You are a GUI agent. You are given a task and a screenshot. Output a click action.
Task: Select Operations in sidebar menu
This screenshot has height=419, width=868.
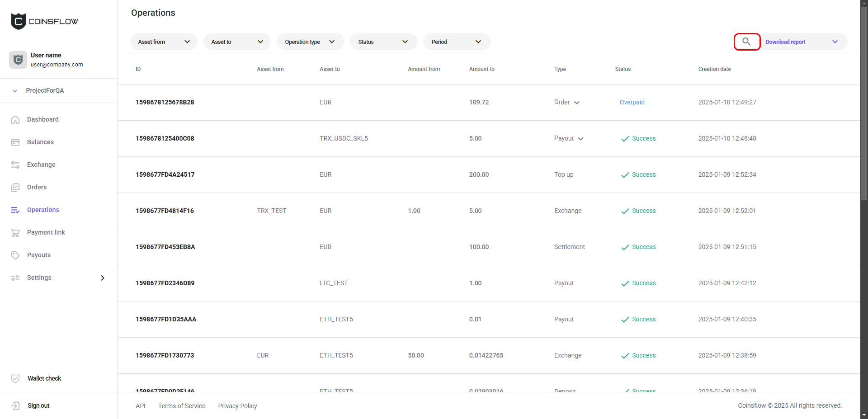[x=43, y=210]
